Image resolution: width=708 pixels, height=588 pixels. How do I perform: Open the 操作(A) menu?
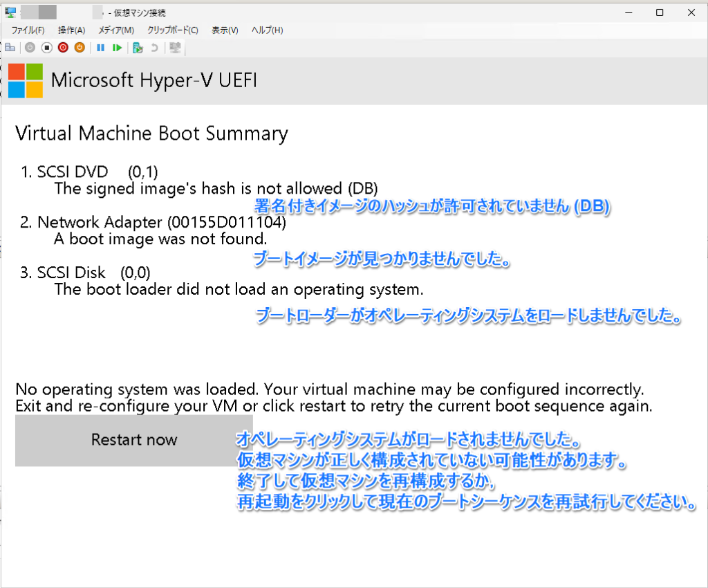tap(71, 30)
